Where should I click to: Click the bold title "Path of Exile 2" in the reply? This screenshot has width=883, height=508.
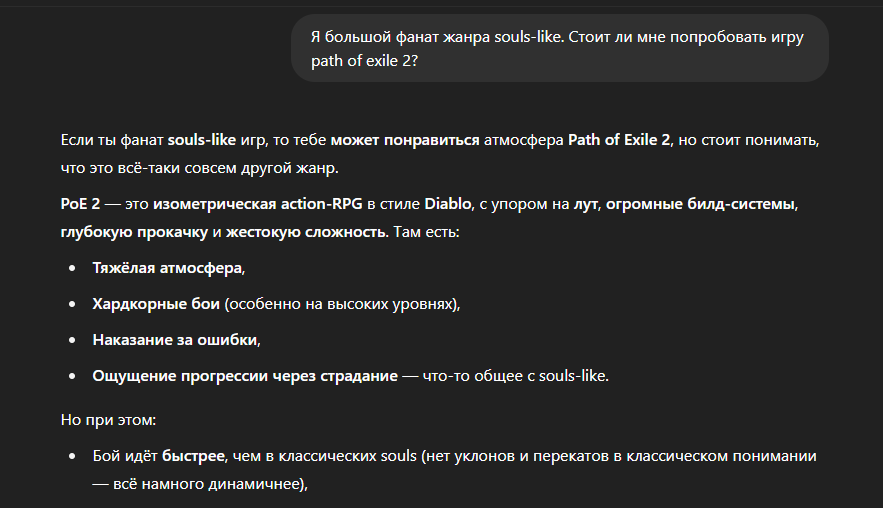coord(619,140)
